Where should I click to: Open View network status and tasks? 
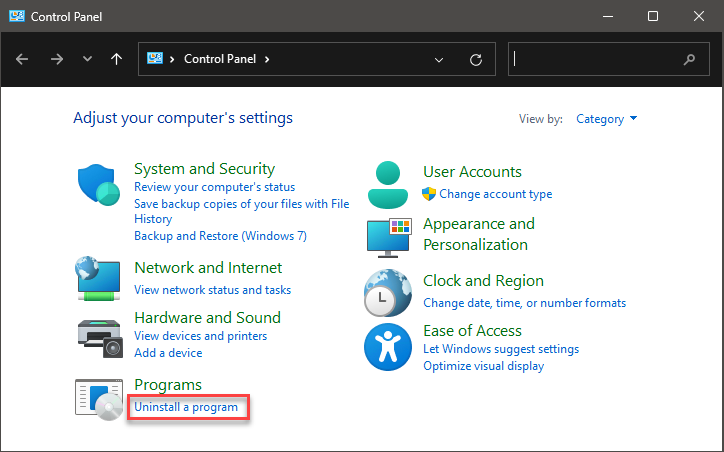(212, 290)
